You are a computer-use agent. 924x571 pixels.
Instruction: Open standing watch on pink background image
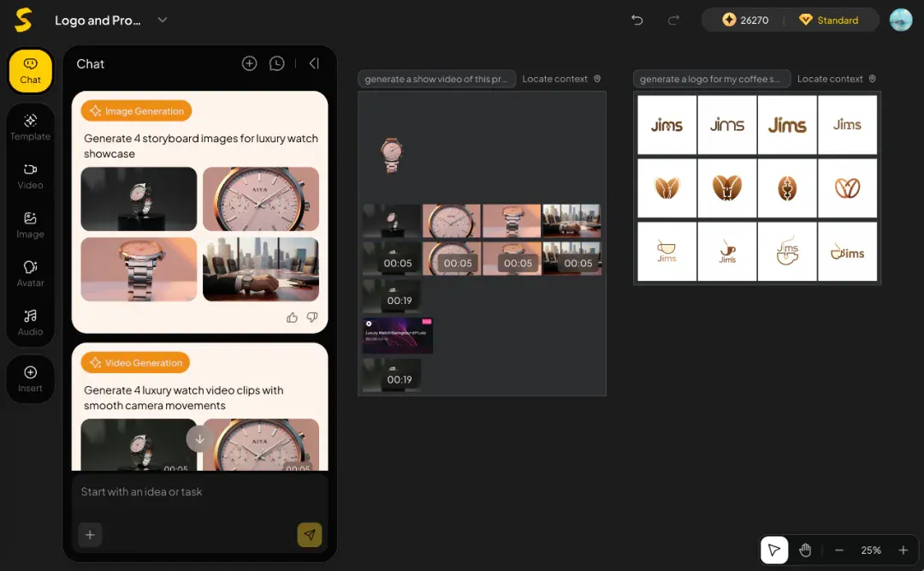[139, 270]
